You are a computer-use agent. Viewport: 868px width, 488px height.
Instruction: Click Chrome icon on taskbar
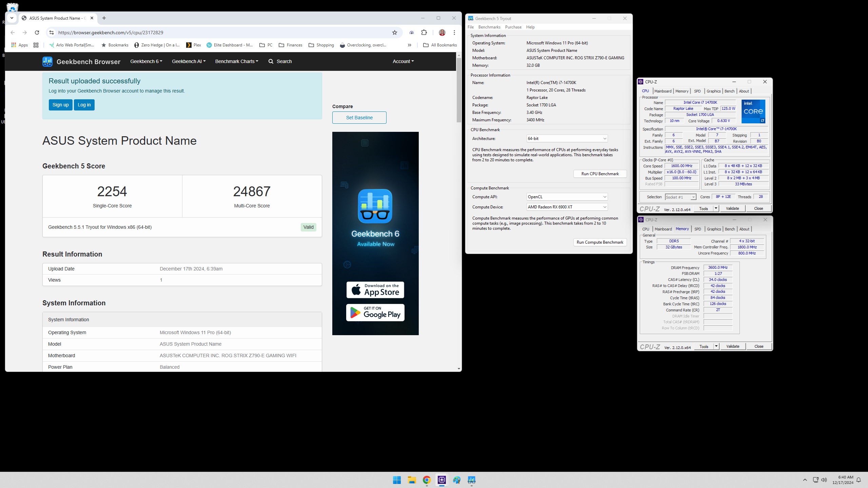(427, 480)
